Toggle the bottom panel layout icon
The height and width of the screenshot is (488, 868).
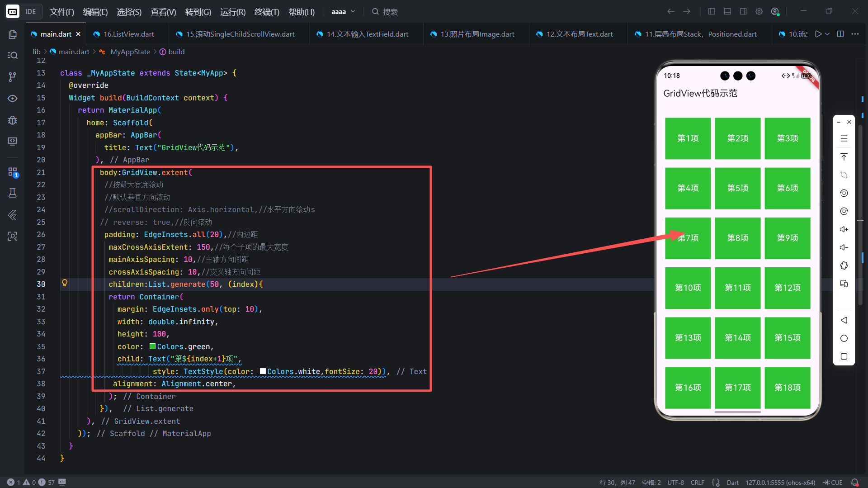727,12
